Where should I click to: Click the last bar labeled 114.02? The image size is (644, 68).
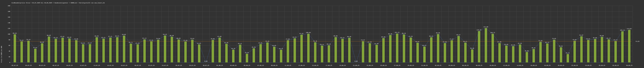coord(629,46)
